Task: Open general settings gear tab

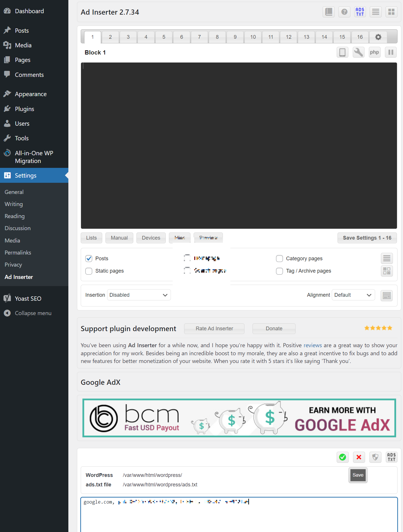Action: point(378,37)
